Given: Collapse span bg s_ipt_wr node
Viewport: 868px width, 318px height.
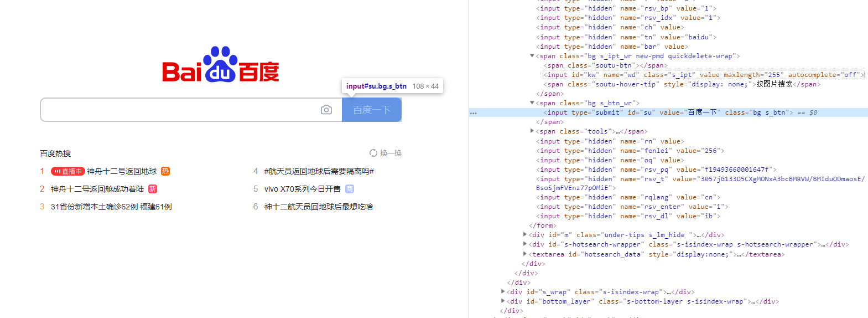Looking at the screenshot, I should (532, 56).
